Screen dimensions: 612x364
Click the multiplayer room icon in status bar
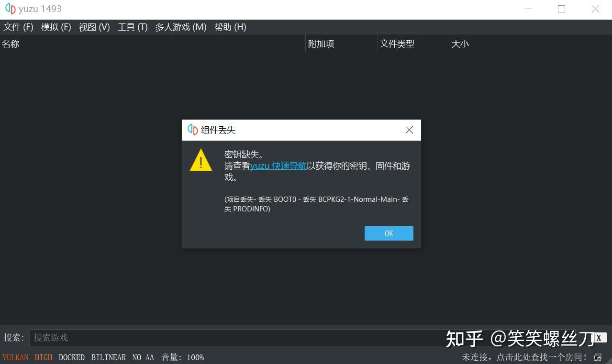tap(598, 357)
